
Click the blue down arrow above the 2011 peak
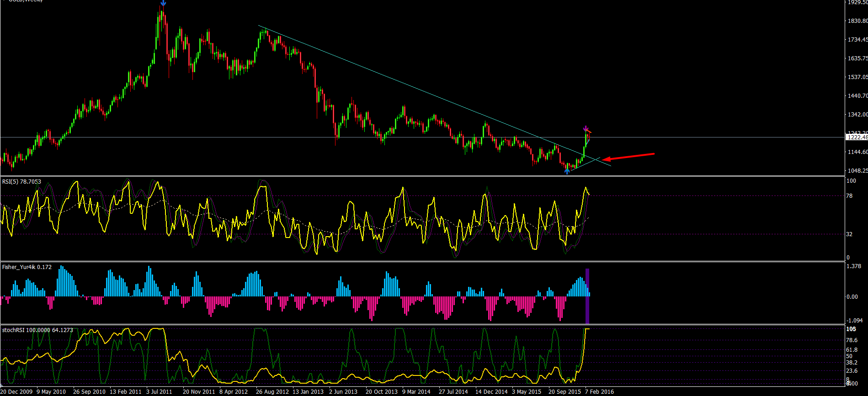(163, 3)
